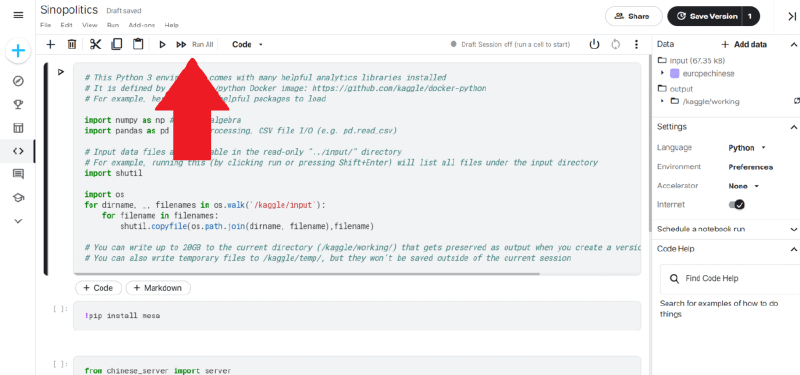This screenshot has height=375, width=800.
Task: Expand the sidebar's More chevron
Action: point(18,221)
